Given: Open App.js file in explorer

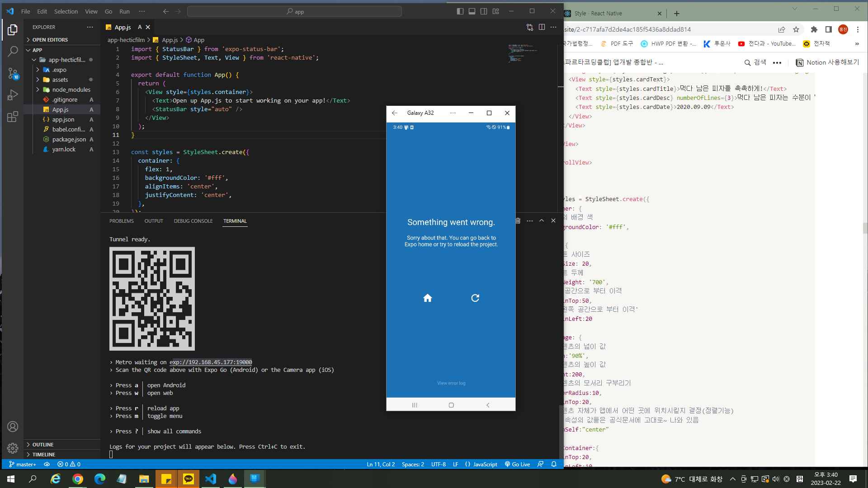Looking at the screenshot, I should (x=60, y=110).
